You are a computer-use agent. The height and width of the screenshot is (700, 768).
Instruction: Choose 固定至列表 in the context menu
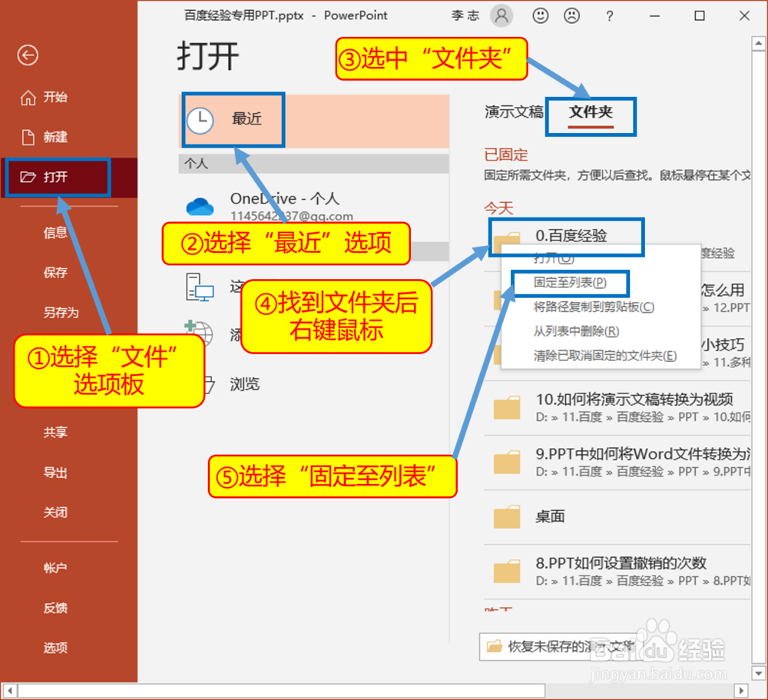[569, 284]
